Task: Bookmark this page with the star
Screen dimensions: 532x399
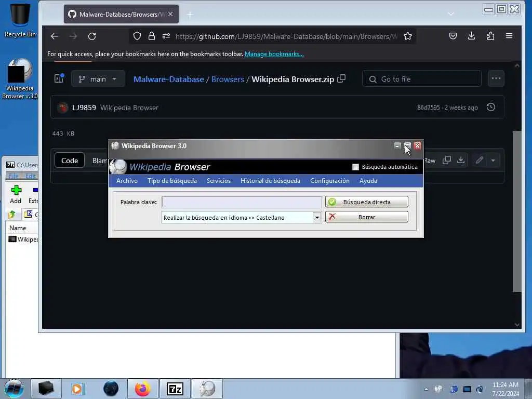Action: [x=408, y=36]
